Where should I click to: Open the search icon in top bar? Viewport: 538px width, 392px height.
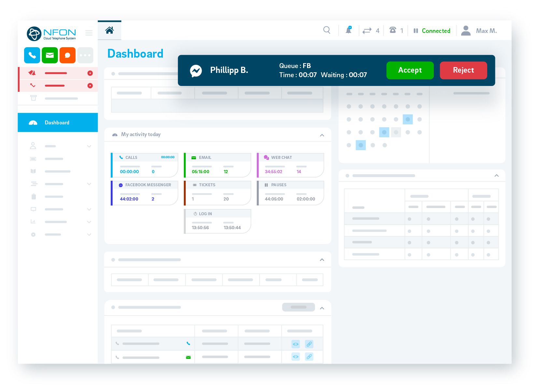coord(327,30)
